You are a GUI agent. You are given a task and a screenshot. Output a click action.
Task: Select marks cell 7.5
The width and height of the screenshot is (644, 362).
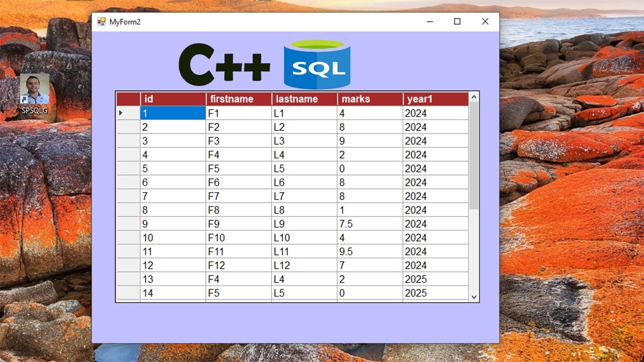point(370,224)
